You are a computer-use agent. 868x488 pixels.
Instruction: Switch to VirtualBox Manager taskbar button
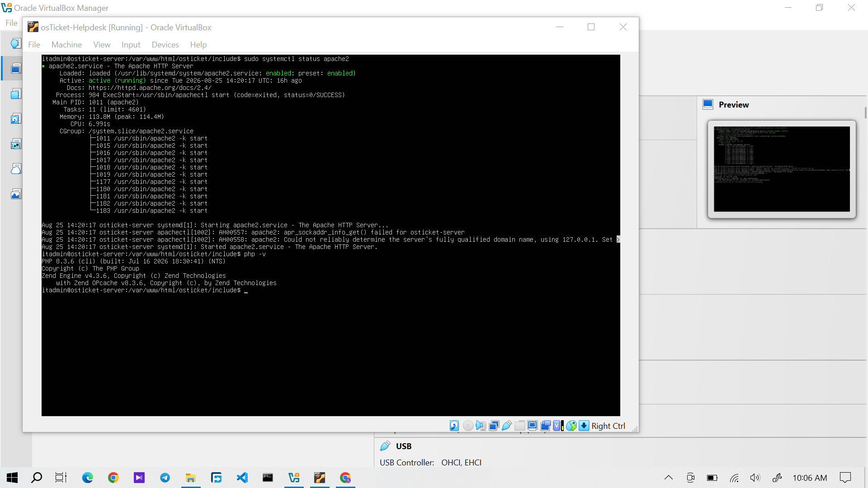pos(294,478)
